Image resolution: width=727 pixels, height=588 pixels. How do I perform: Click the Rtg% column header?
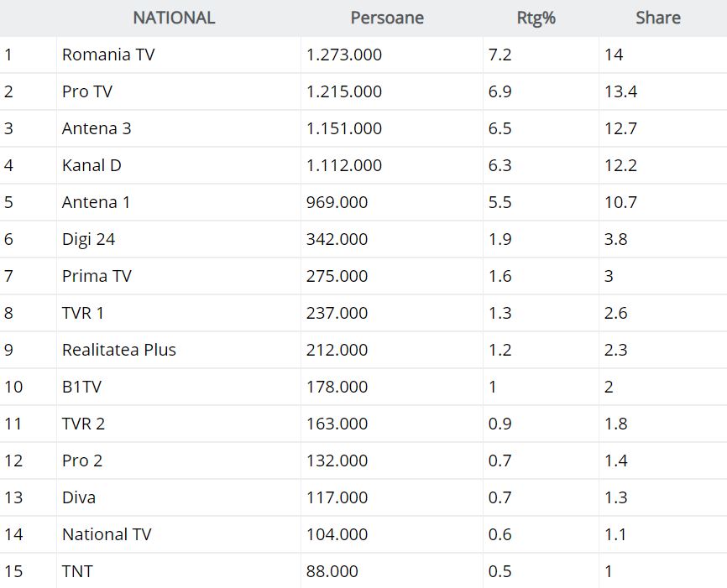pos(536,18)
